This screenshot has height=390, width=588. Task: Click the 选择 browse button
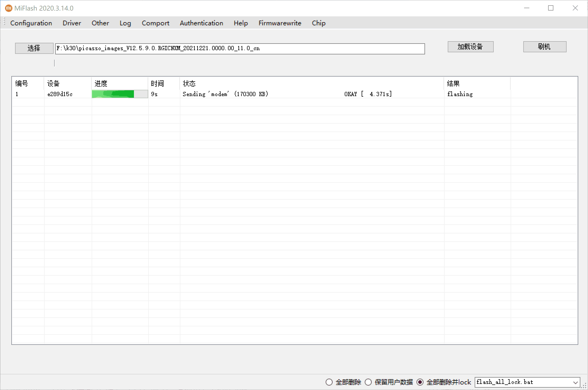tap(34, 48)
